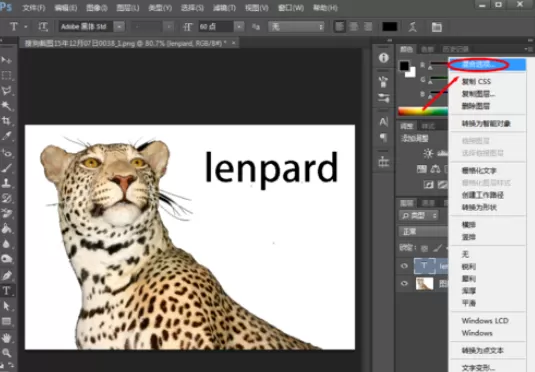Set left text alignment
This screenshot has width=535, height=372.
(339, 27)
